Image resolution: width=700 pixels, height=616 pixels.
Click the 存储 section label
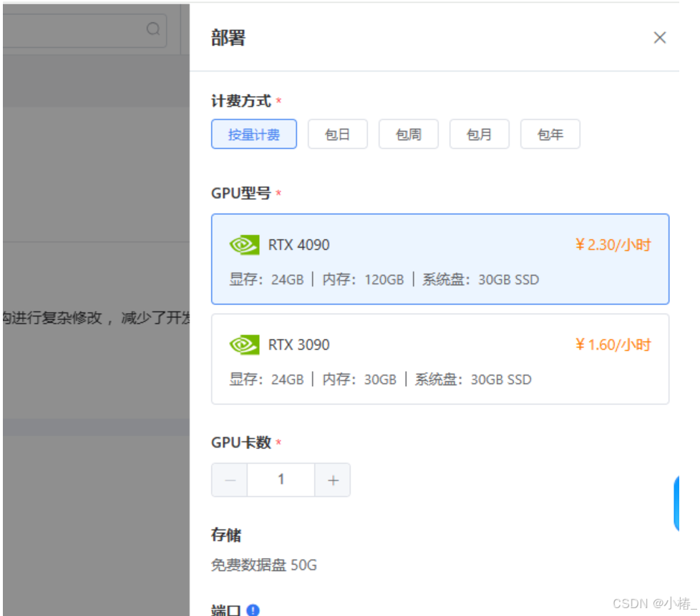226,534
